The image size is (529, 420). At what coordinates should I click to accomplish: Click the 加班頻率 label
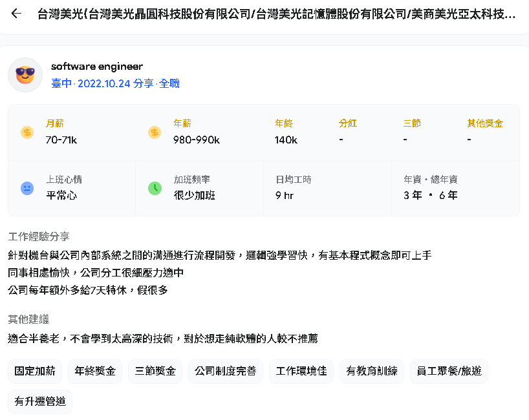point(191,180)
